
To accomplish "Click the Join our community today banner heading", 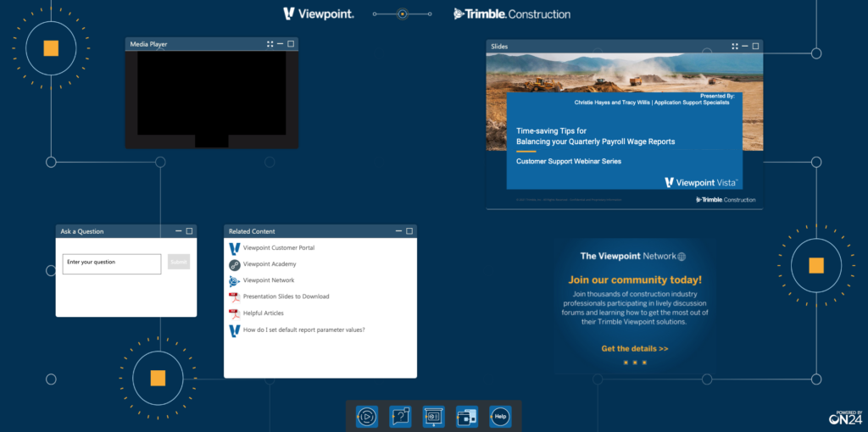I will tap(635, 280).
